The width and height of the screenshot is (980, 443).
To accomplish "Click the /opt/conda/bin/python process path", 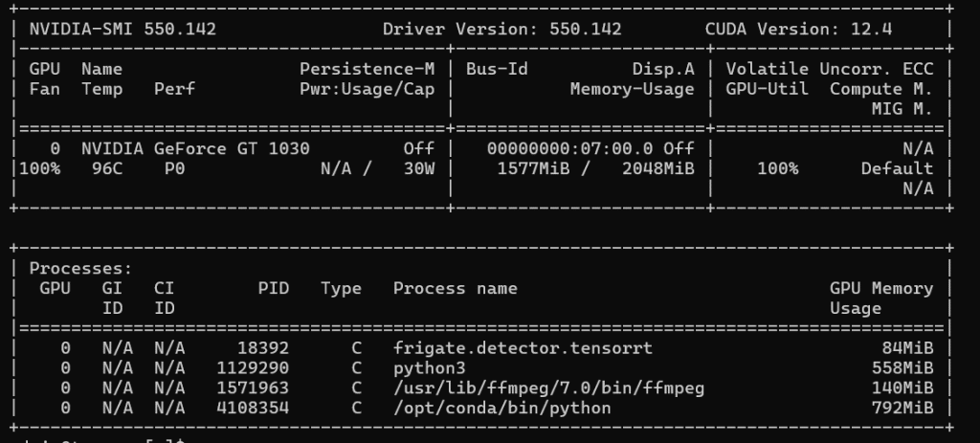I will tap(501, 409).
